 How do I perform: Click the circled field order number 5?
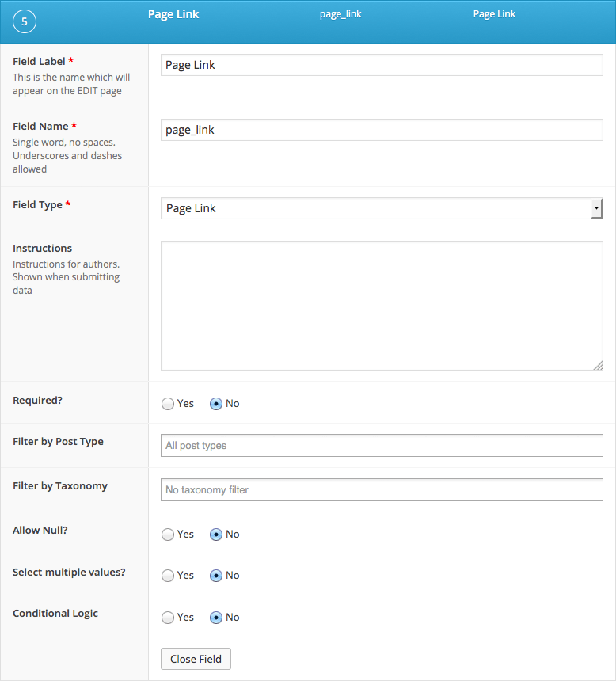coord(25,21)
